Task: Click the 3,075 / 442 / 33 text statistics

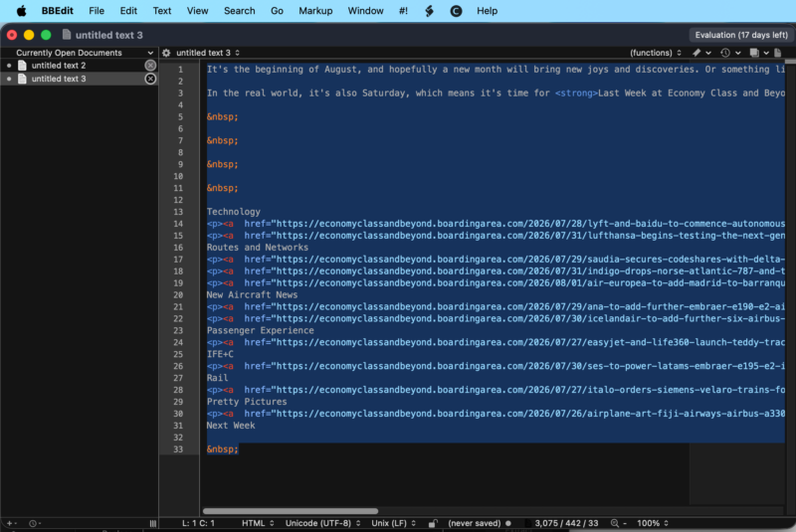Action: pyautogui.click(x=566, y=523)
